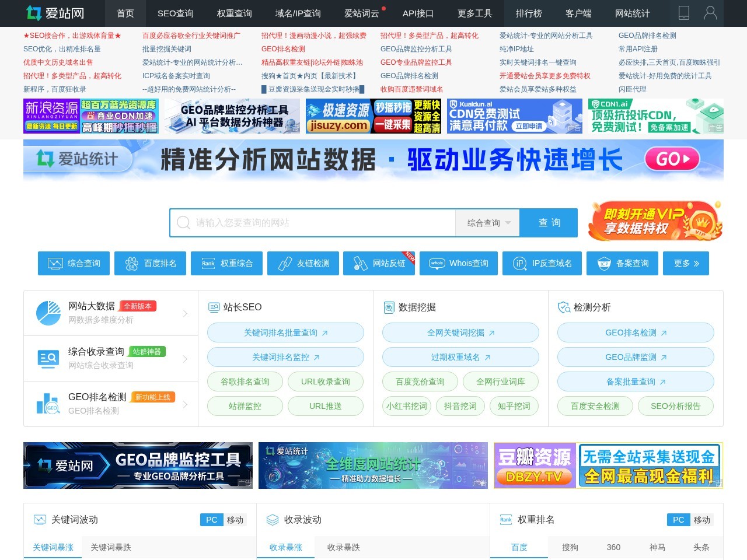Select the 头条 tab in 权重排名
747x560 pixels.
click(x=701, y=547)
